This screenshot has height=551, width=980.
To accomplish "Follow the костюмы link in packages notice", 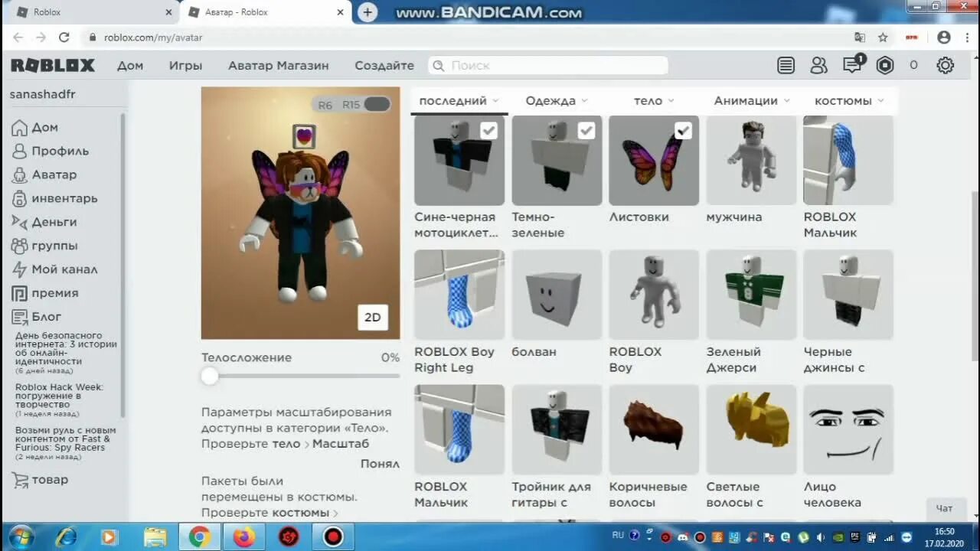I will 300,513.
